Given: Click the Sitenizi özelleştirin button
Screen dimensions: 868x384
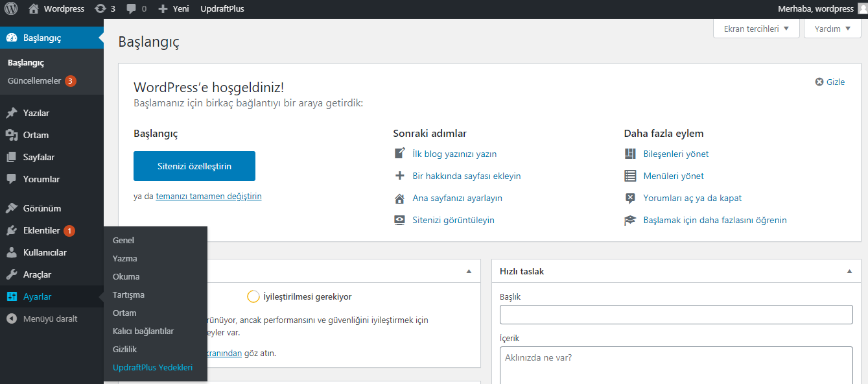Looking at the screenshot, I should (194, 166).
